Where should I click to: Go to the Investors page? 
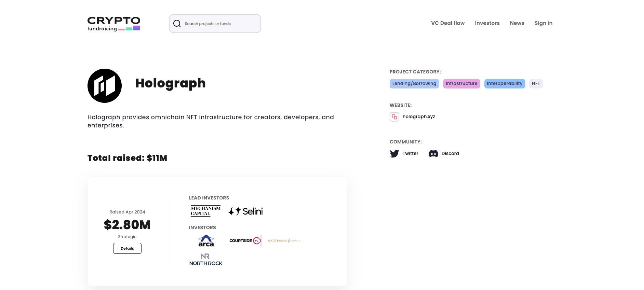(x=487, y=23)
